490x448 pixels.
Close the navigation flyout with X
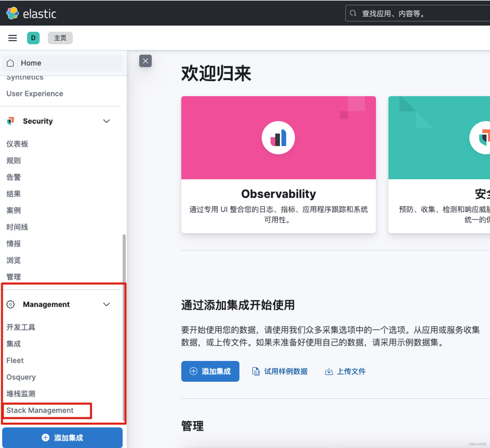tap(145, 61)
